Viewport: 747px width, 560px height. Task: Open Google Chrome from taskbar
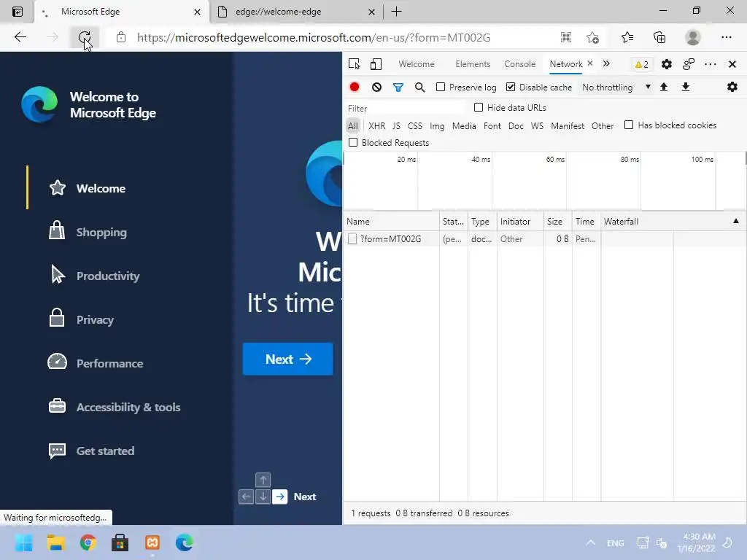tap(88, 542)
